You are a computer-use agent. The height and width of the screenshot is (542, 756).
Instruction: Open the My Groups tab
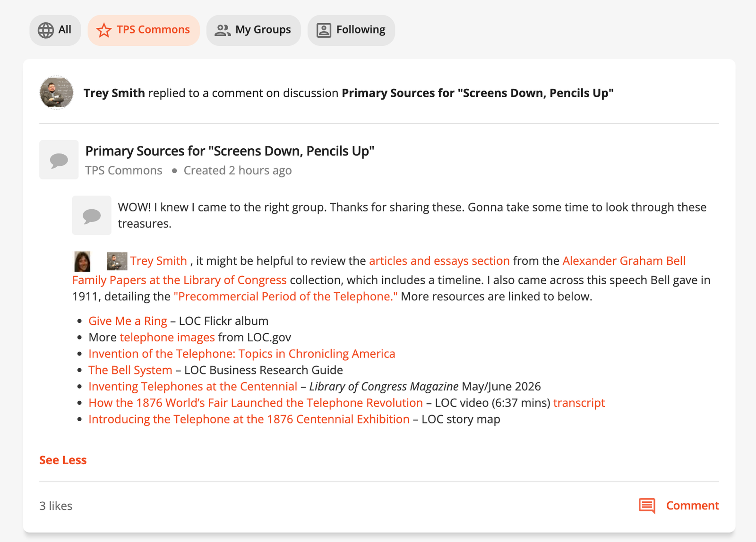point(253,30)
